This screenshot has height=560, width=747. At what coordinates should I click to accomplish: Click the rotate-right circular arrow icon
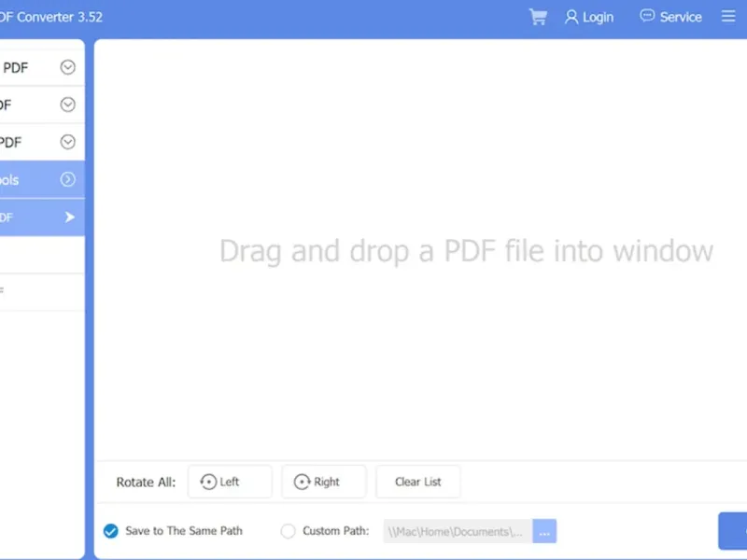coord(302,482)
